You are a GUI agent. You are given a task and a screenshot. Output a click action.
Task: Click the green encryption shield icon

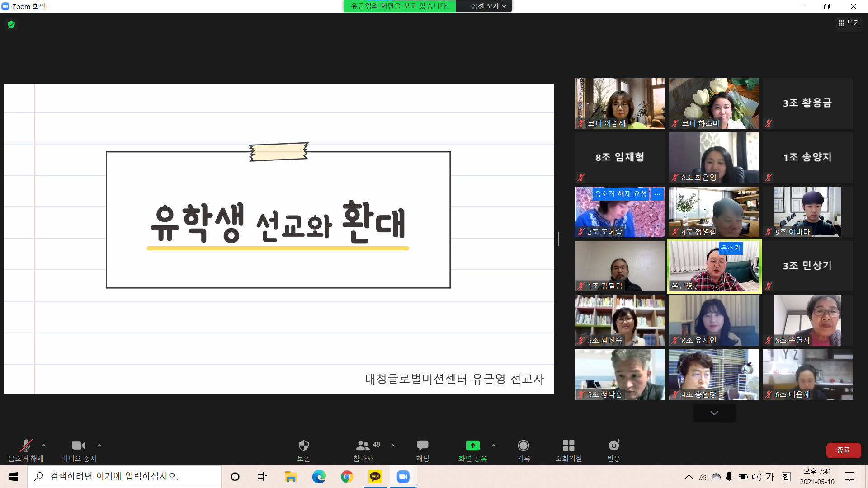tap(11, 24)
